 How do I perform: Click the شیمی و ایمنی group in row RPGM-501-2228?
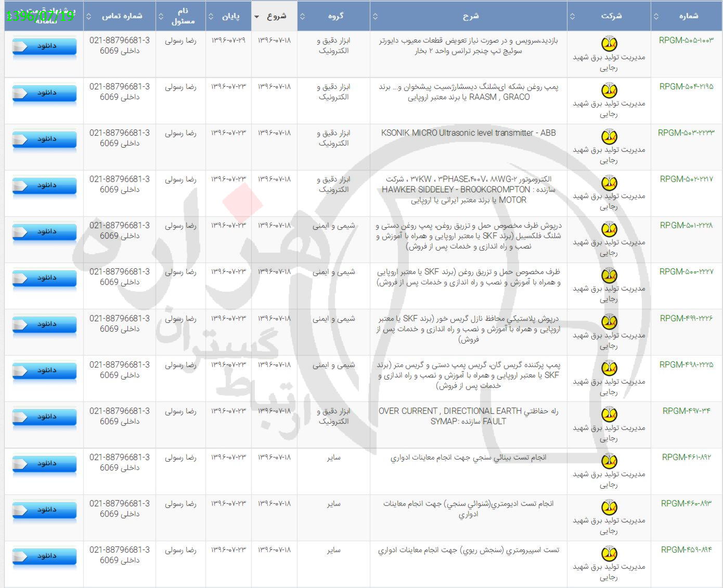333,225
